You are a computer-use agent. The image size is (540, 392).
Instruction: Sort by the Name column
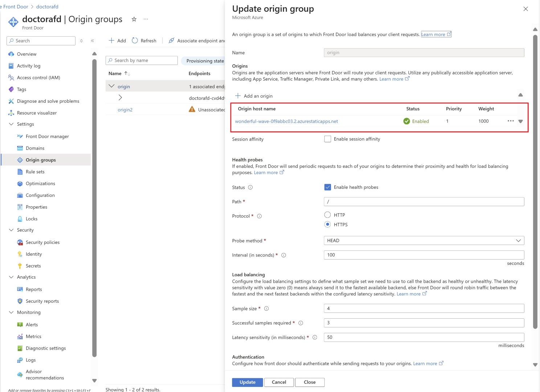pyautogui.click(x=119, y=73)
